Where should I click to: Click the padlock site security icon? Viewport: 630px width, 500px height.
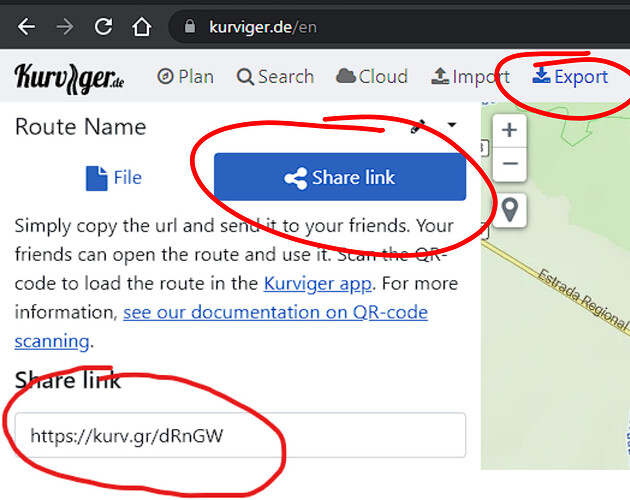(x=190, y=27)
